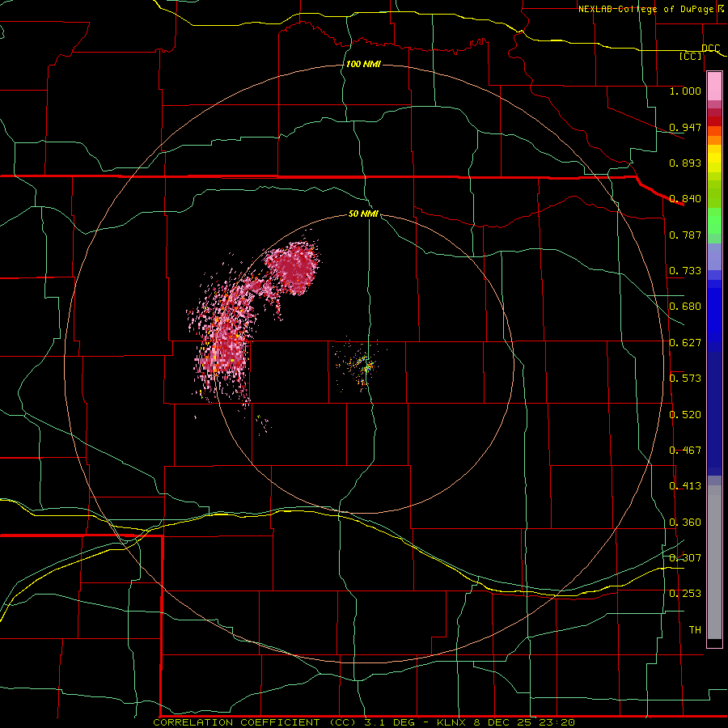Image resolution: width=728 pixels, height=728 pixels.
Task: Pick the gray lower segment of the color bar
Action: pos(714,562)
